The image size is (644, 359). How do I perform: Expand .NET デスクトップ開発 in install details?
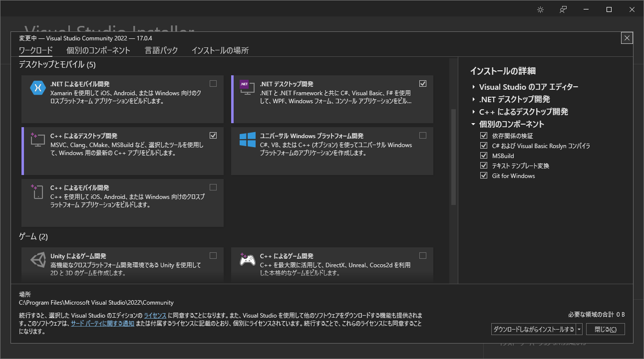pyautogui.click(x=473, y=99)
